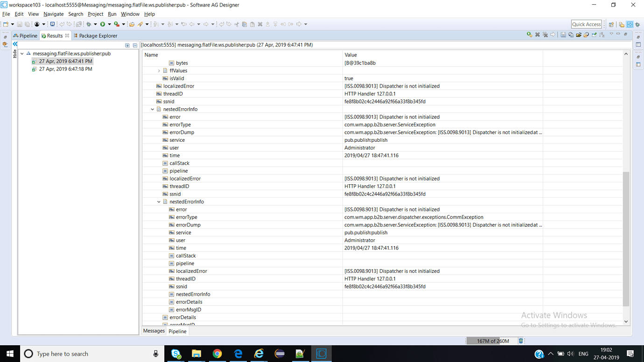Click the Save results disk icon
Image resolution: width=644 pixels, height=362 pixels.
point(563,35)
